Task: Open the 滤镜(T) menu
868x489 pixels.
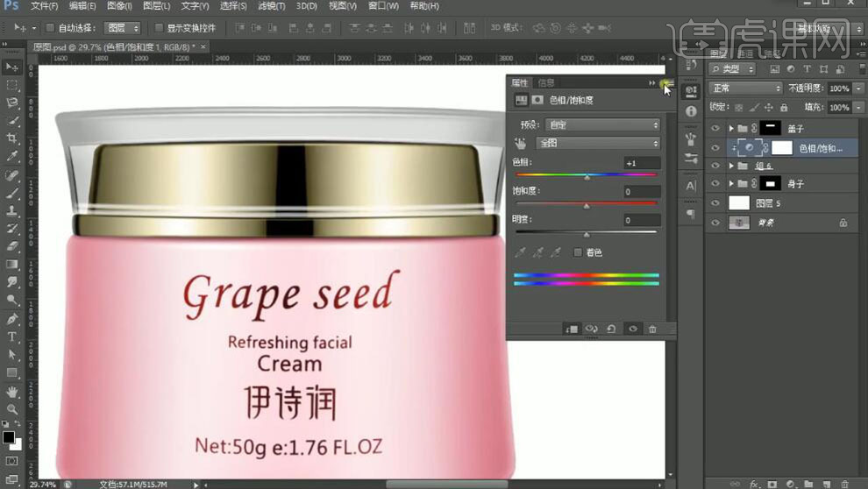Action: tap(271, 6)
